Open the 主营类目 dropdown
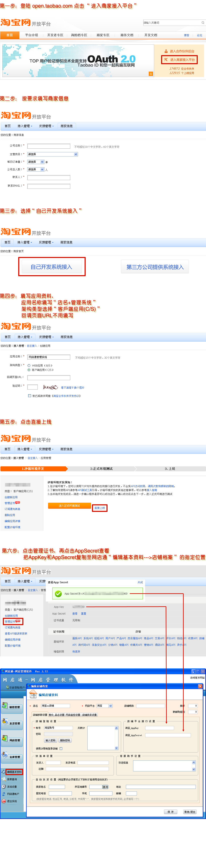Screen dimensions: 206x868 [53, 154]
